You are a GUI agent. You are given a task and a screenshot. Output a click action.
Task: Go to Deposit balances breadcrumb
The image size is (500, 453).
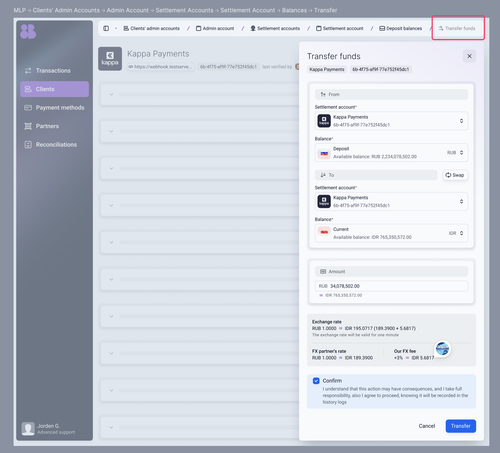pos(401,28)
